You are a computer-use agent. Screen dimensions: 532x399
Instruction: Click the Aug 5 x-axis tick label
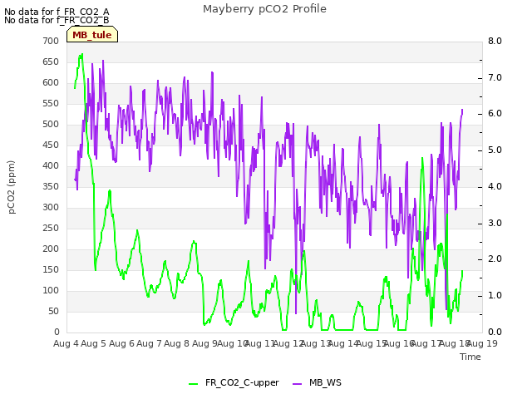click(x=94, y=343)
